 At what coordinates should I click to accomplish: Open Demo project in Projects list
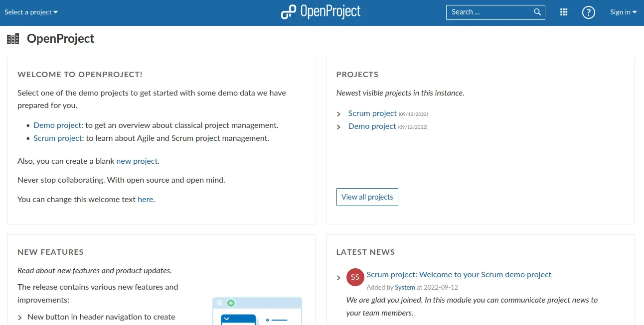372,126
